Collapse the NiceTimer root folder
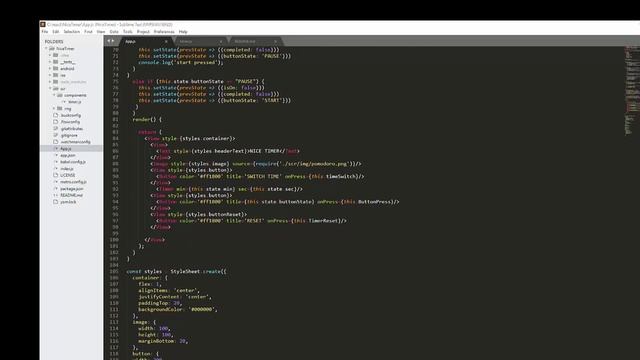The image size is (640, 360). 46,49
